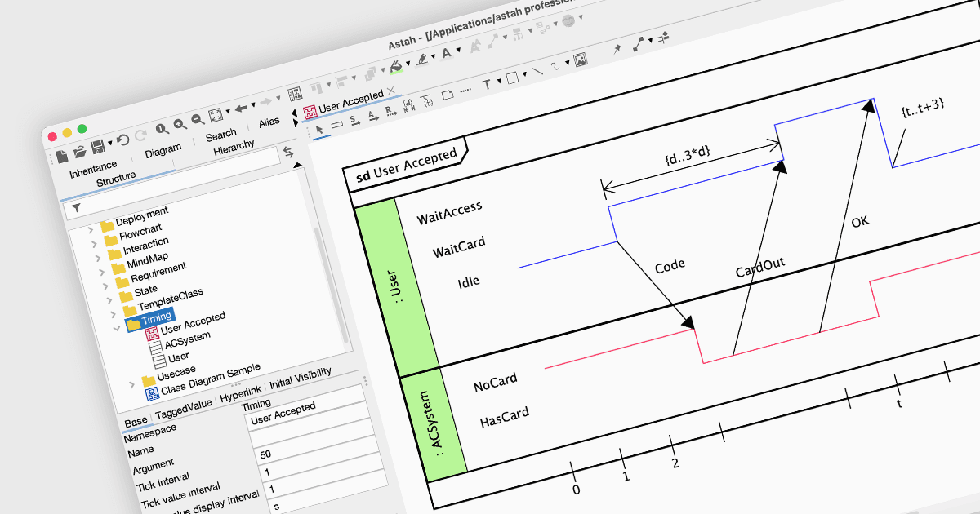
Task: Select the Duration constraint tool
Action: 409,105
